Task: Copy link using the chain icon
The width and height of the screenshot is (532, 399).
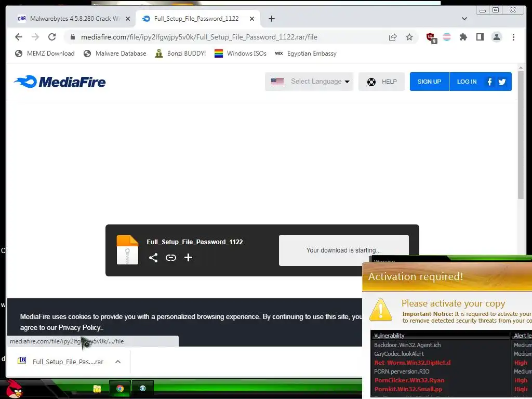Action: click(170, 258)
